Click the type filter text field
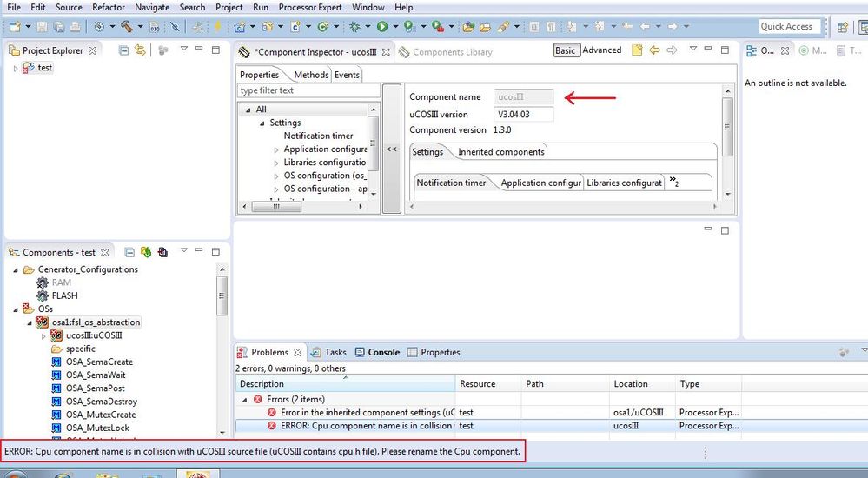 point(309,90)
